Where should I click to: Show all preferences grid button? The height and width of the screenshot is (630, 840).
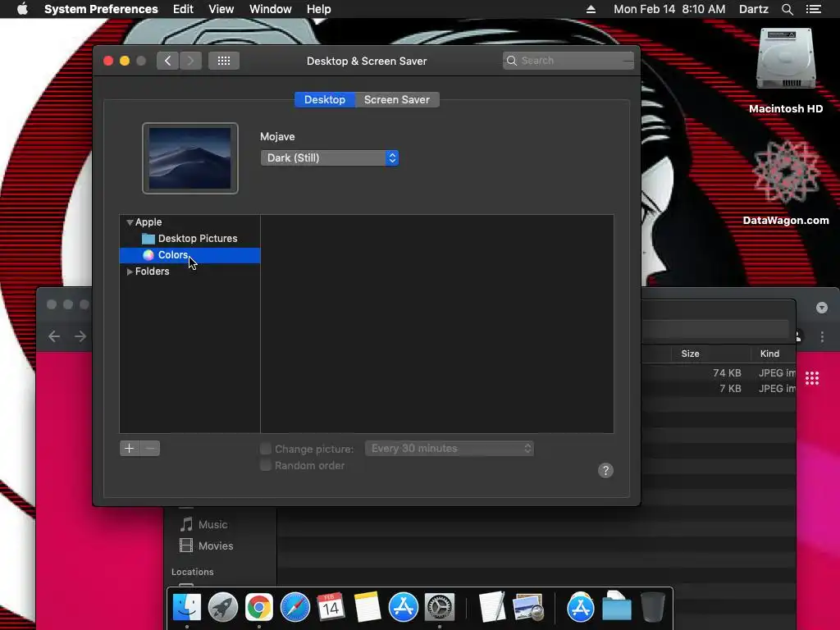[224, 61]
